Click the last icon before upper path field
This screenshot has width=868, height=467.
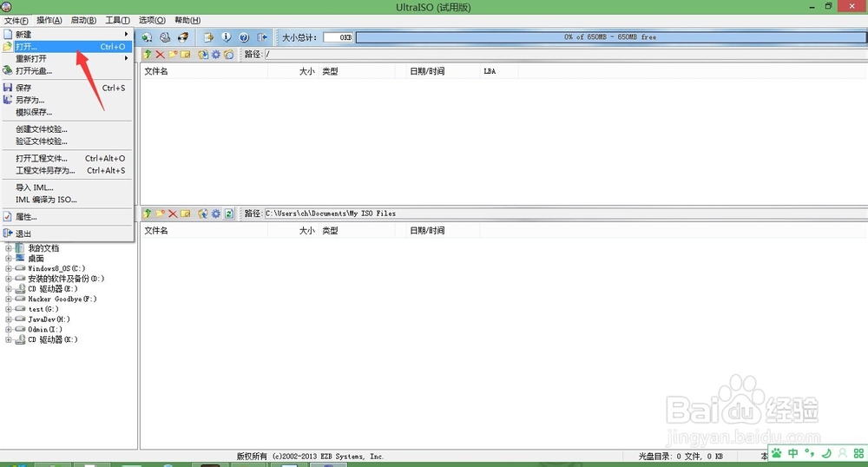pyautogui.click(x=228, y=54)
